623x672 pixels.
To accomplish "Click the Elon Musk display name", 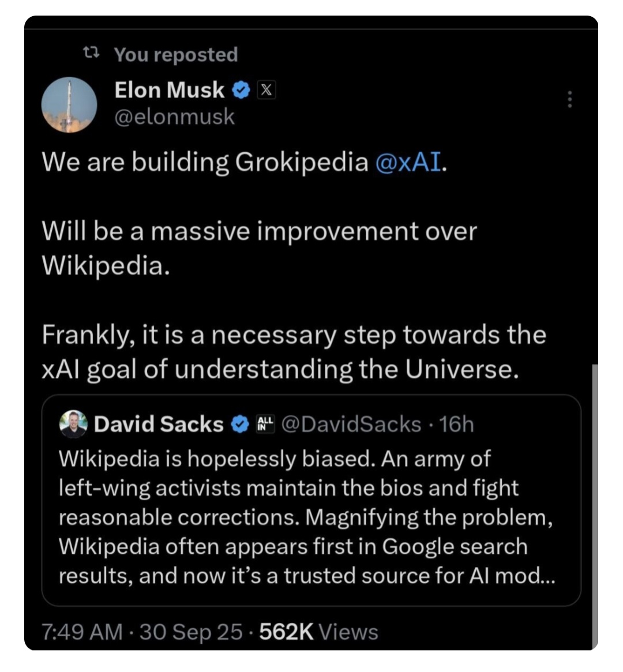I will click(169, 90).
